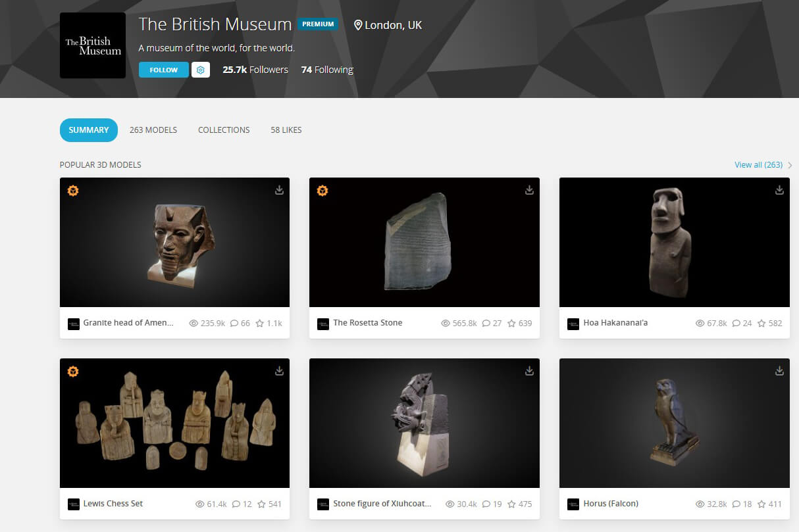Click The British Museum profile name heading
The width and height of the screenshot is (799, 532).
pos(215,24)
